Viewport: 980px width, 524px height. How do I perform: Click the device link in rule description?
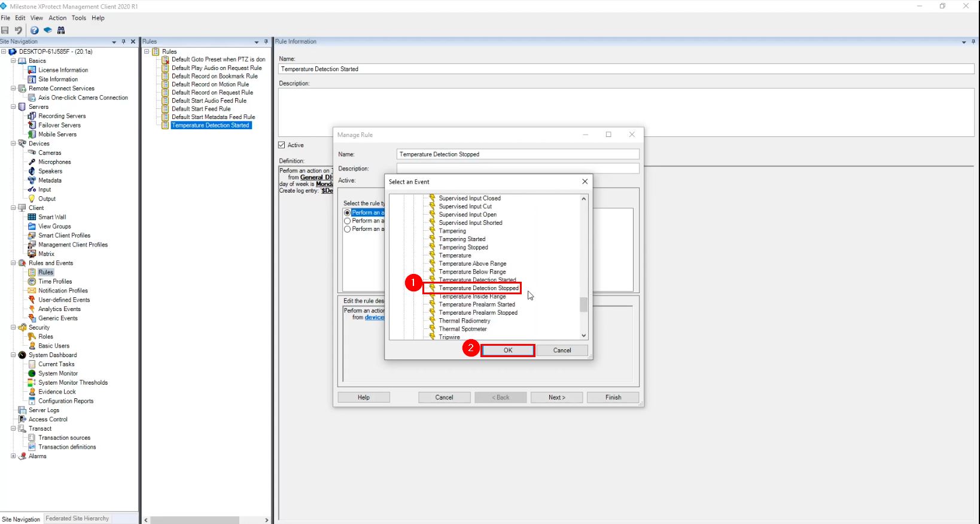pyautogui.click(x=375, y=318)
